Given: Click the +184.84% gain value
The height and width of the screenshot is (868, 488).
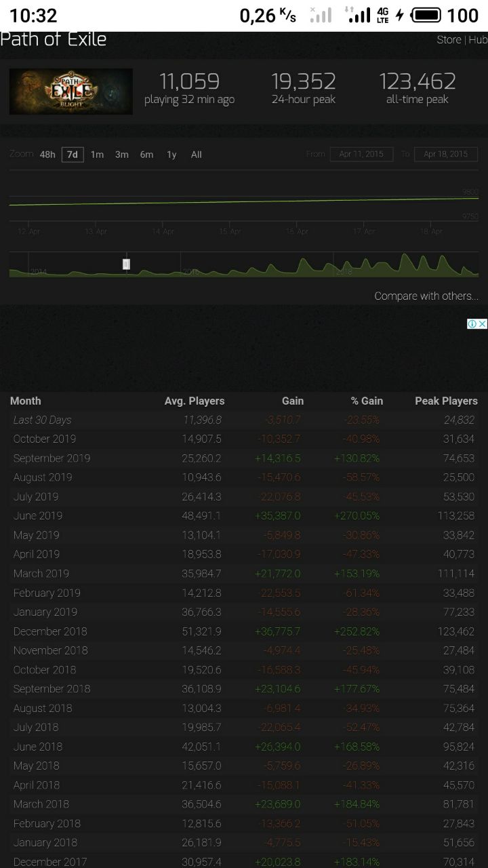Looking at the screenshot, I should click(x=357, y=804).
